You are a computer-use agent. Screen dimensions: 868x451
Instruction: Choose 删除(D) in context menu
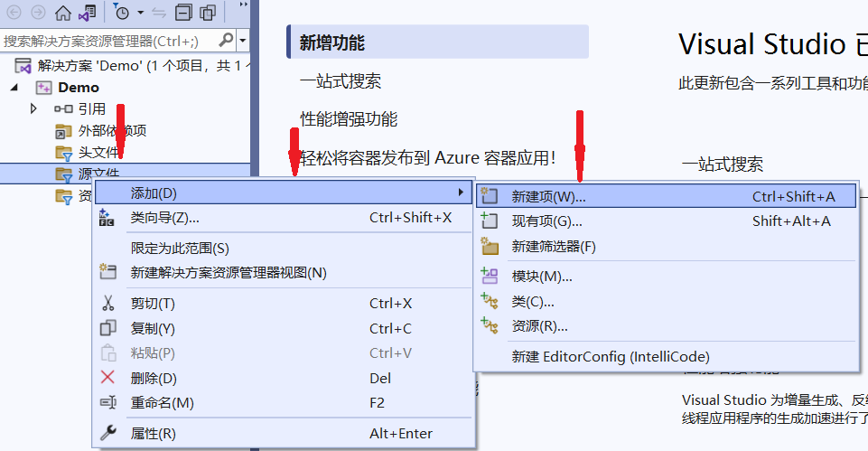click(284, 379)
